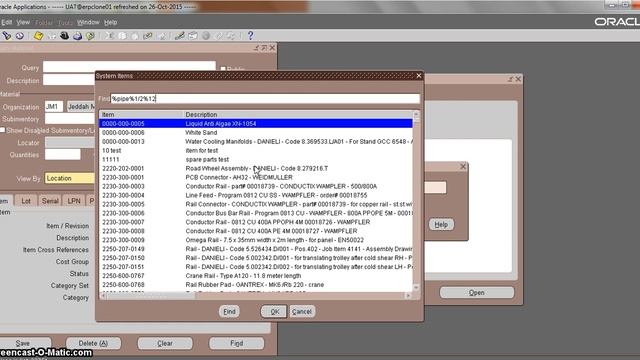The height and width of the screenshot is (360, 640).
Task: Click the Clear button on main form
Action: (x=165, y=343)
